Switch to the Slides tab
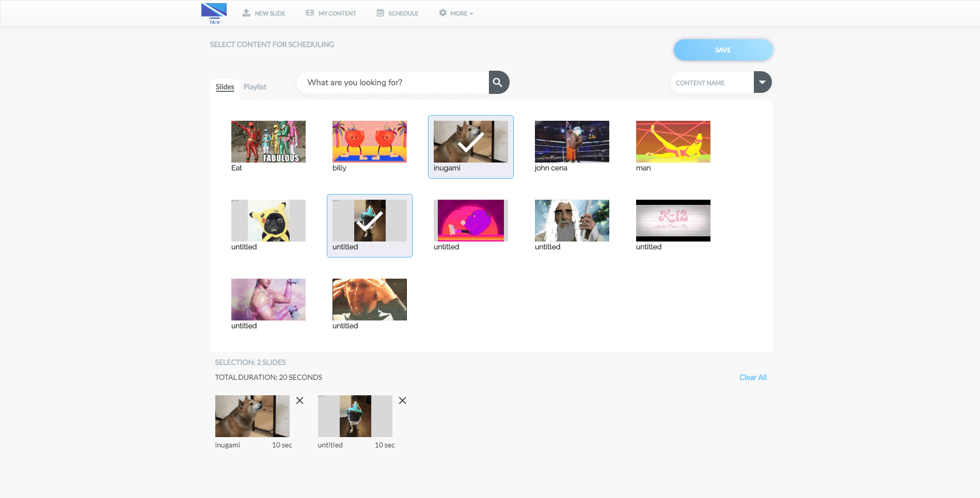Image resolution: width=980 pixels, height=498 pixels. coord(225,87)
